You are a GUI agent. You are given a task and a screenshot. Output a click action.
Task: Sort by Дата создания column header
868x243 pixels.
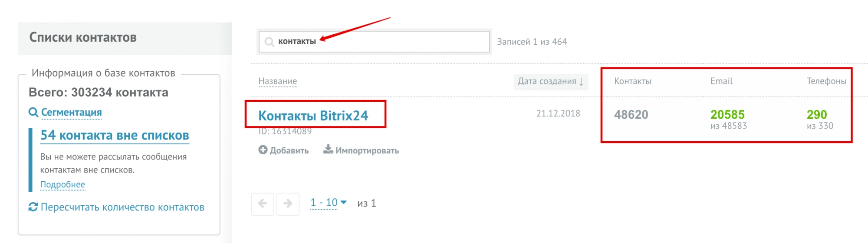[x=551, y=81]
